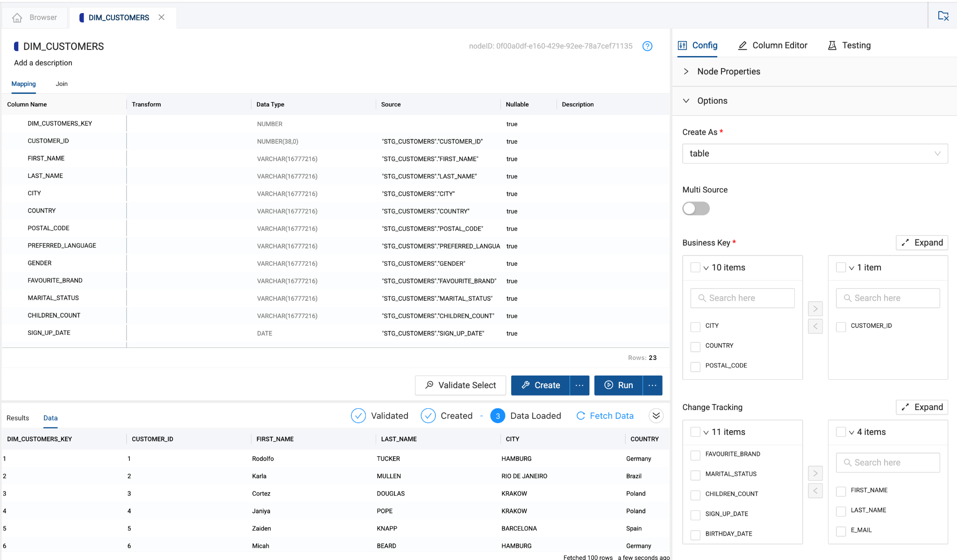Open Run button's more options ellipsis
This screenshot has height=560, width=957.
(x=652, y=385)
